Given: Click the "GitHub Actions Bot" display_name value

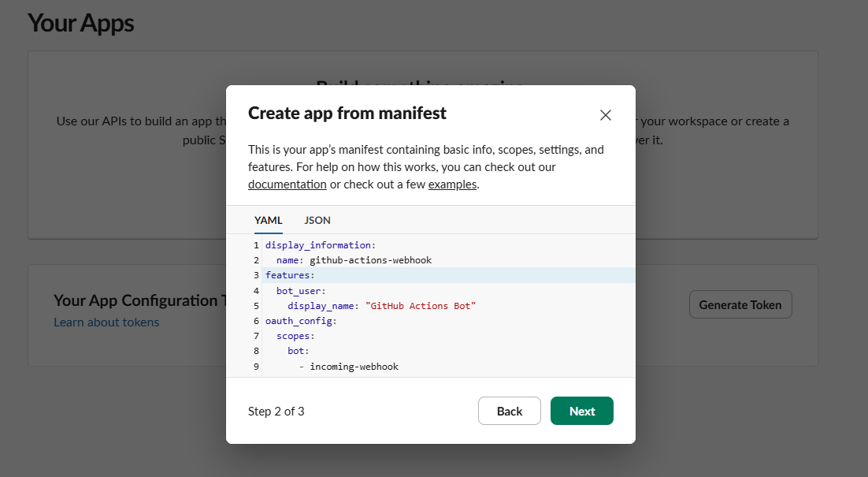Looking at the screenshot, I should coord(421,306).
